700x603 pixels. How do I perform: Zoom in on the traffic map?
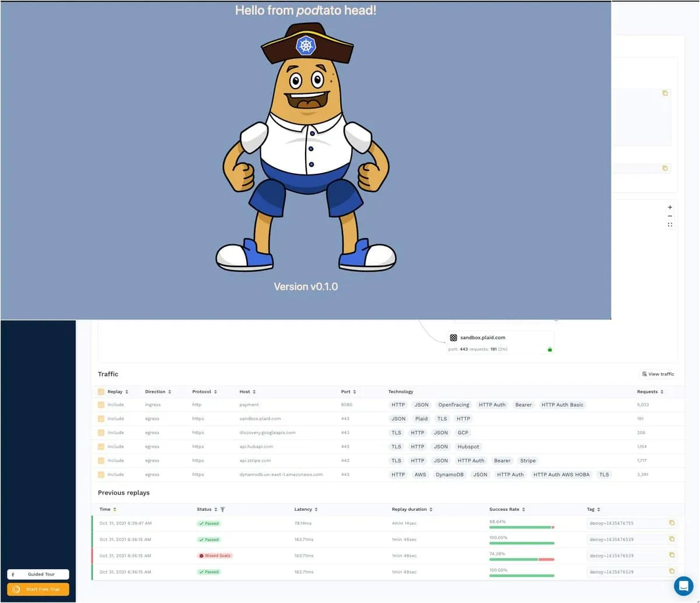coord(670,207)
